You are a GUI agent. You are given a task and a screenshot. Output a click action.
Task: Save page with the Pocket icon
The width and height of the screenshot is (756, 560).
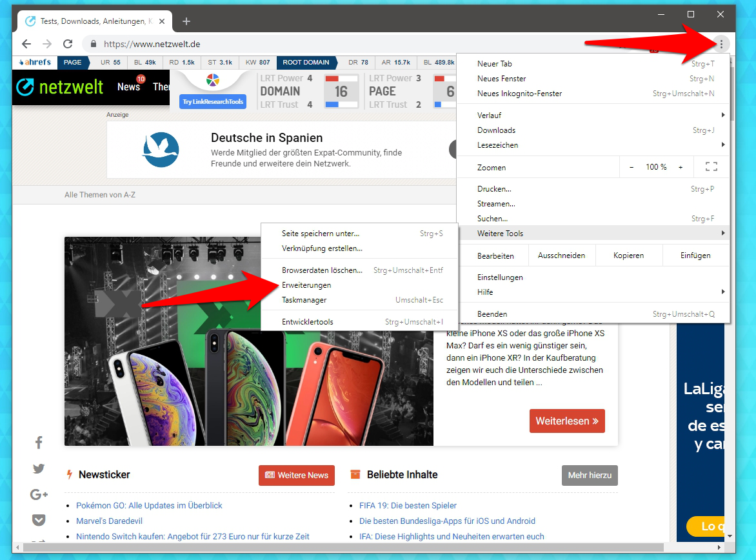click(39, 520)
